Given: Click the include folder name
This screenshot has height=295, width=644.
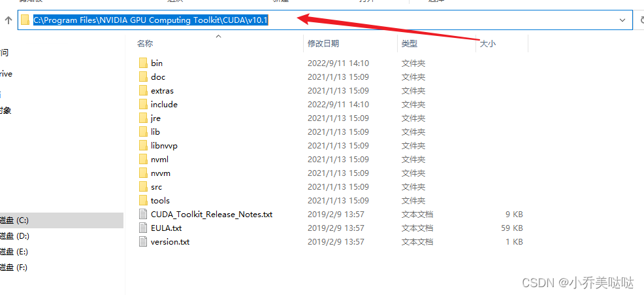Looking at the screenshot, I should [x=164, y=105].
